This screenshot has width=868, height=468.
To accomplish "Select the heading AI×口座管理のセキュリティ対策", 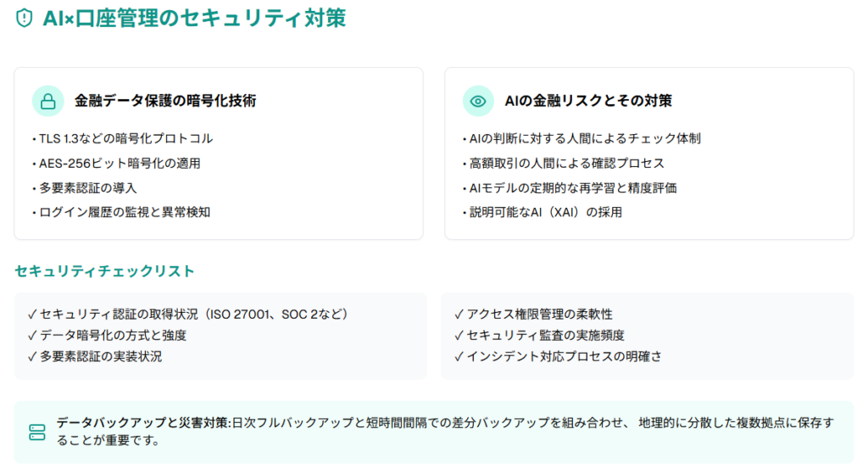I will point(194,19).
